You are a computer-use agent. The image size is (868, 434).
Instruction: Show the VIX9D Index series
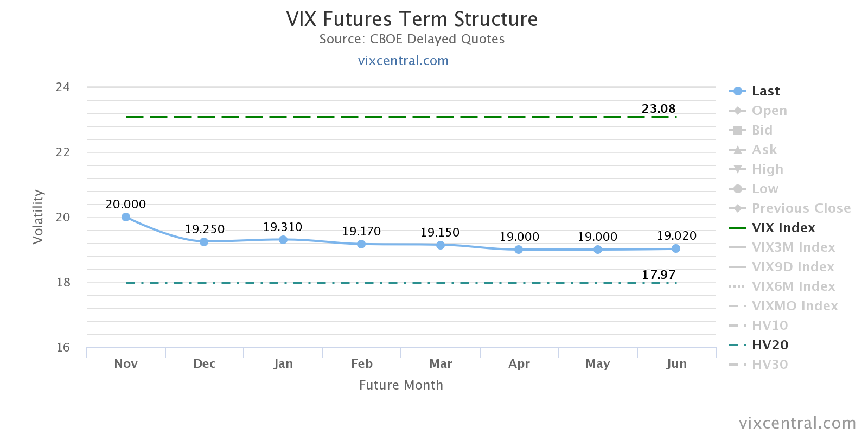click(793, 267)
